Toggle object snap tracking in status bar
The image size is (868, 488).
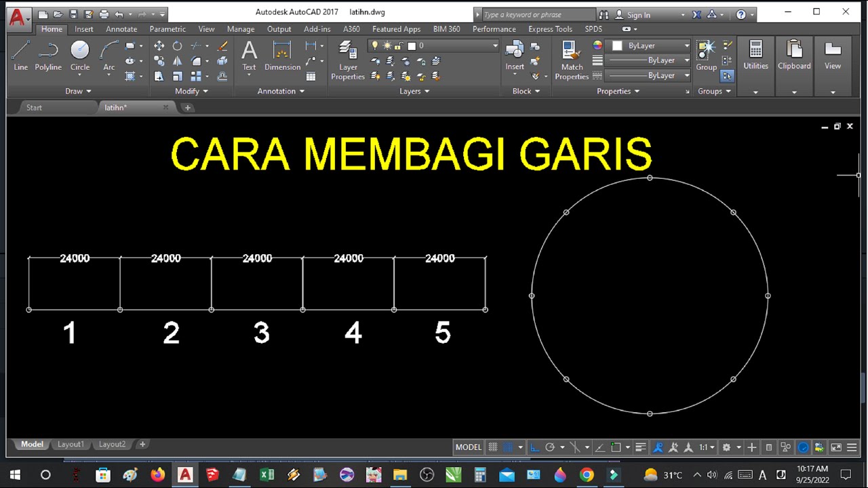point(600,447)
